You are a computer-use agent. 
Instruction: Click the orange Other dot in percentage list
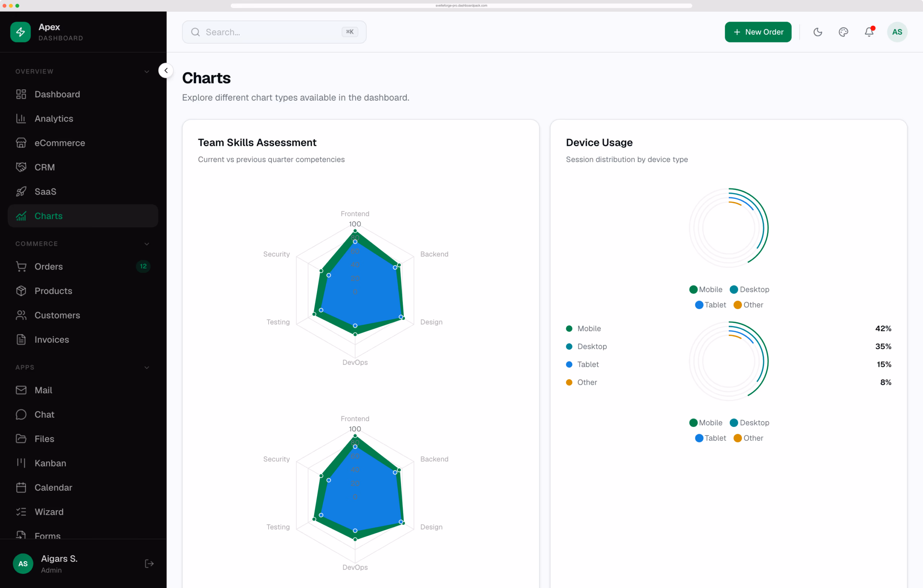(569, 382)
